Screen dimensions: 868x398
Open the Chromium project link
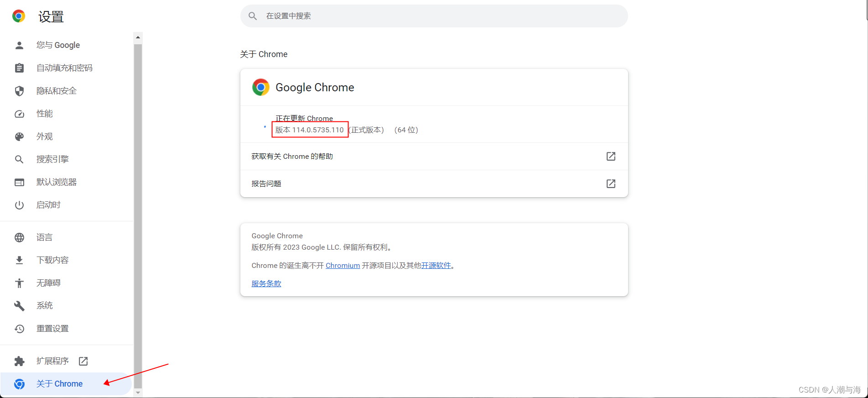click(343, 265)
